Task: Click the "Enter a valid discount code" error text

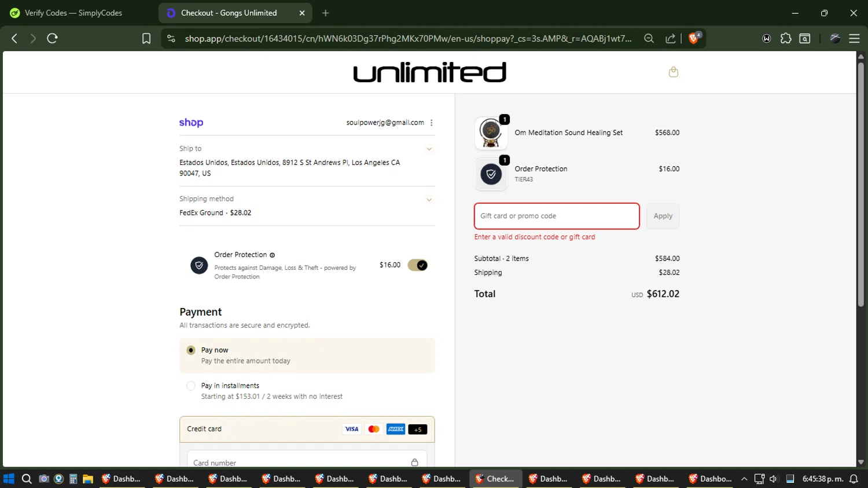Action: click(535, 237)
